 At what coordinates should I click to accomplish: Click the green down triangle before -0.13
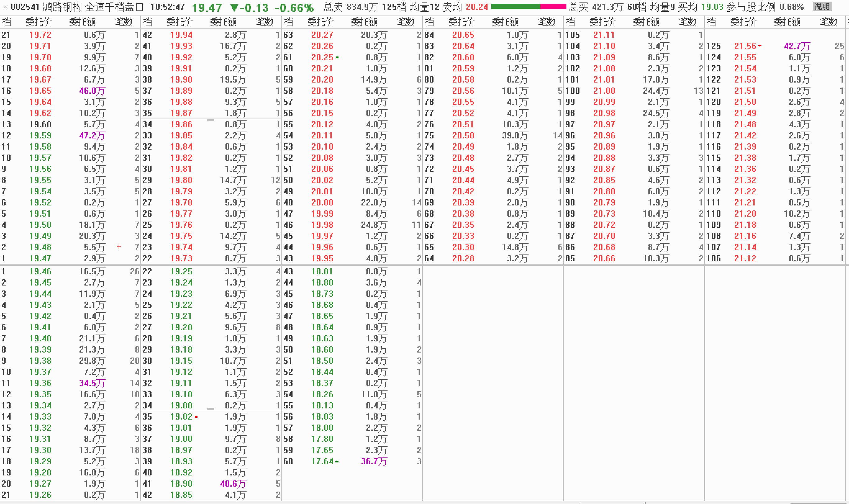click(x=234, y=7)
